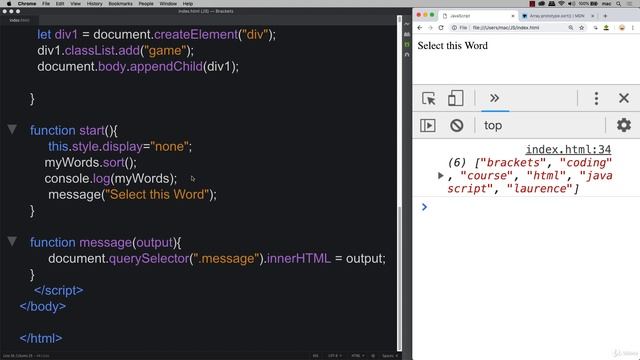Click the zoom magnifier icon in address bar
The image size is (640, 360).
click(x=571, y=28)
